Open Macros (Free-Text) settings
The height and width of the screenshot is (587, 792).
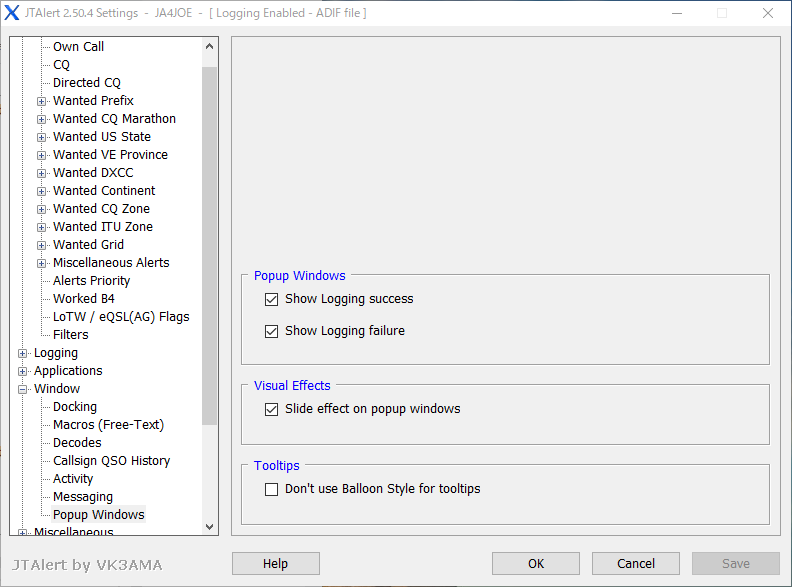tap(109, 425)
